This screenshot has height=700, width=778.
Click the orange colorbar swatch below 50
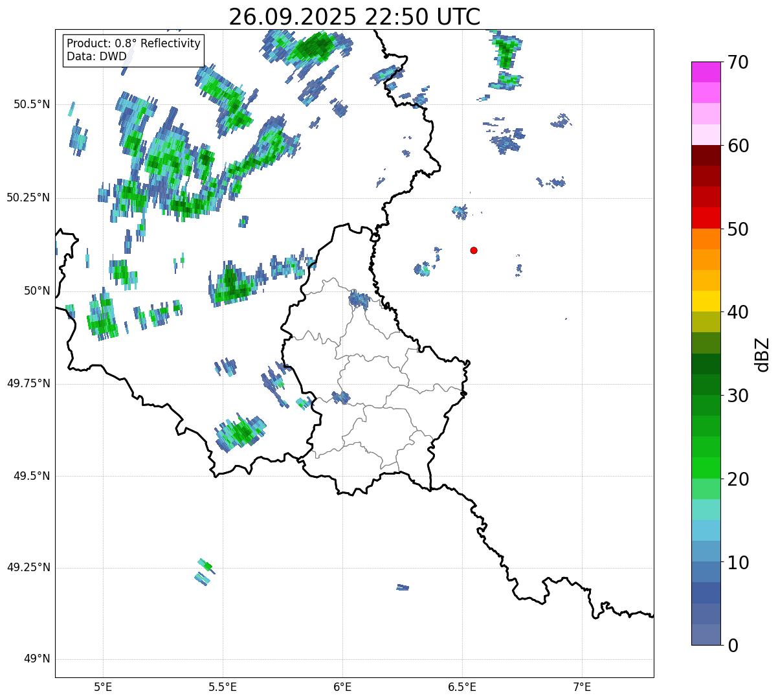tap(706, 239)
